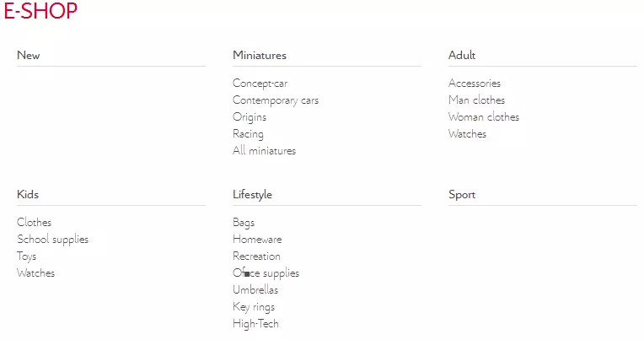Open the Kids category heading

28,195
